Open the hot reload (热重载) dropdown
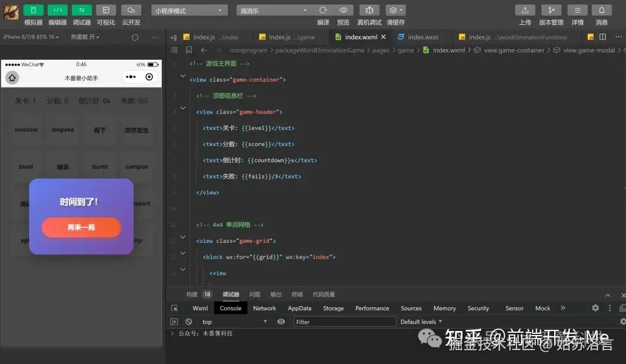Viewport: 626px width, 364px height. click(85, 37)
